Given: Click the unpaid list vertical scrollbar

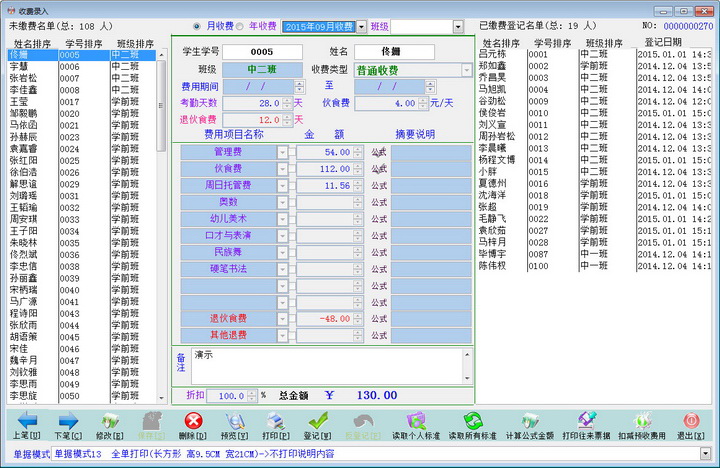Looking at the screenshot, I should point(161,226).
